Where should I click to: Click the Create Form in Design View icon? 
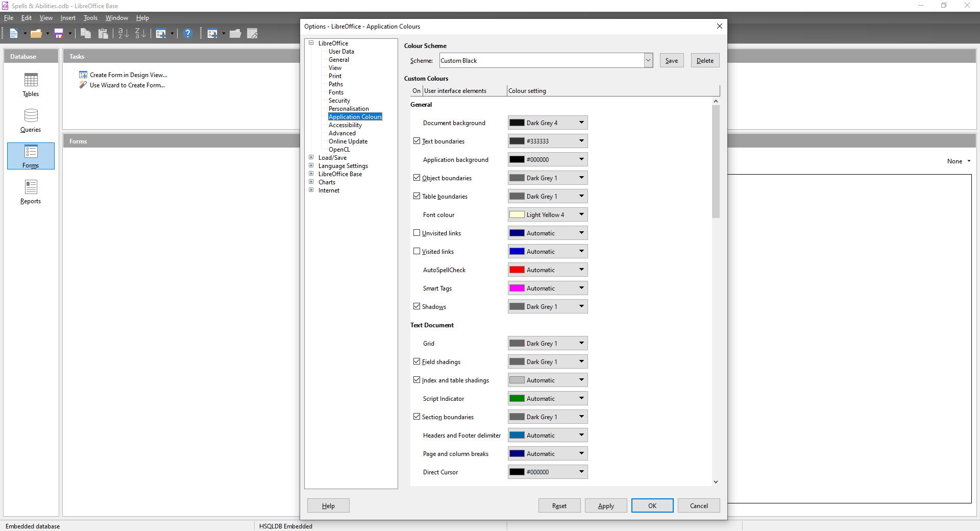pos(83,75)
